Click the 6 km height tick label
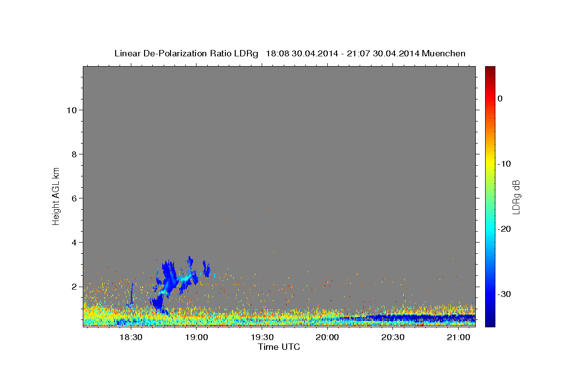This screenshot has height=392, width=588. pyautogui.click(x=74, y=198)
